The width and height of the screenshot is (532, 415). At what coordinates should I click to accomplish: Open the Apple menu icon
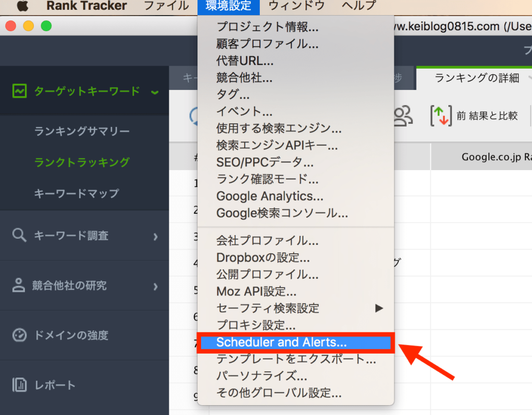22,5
